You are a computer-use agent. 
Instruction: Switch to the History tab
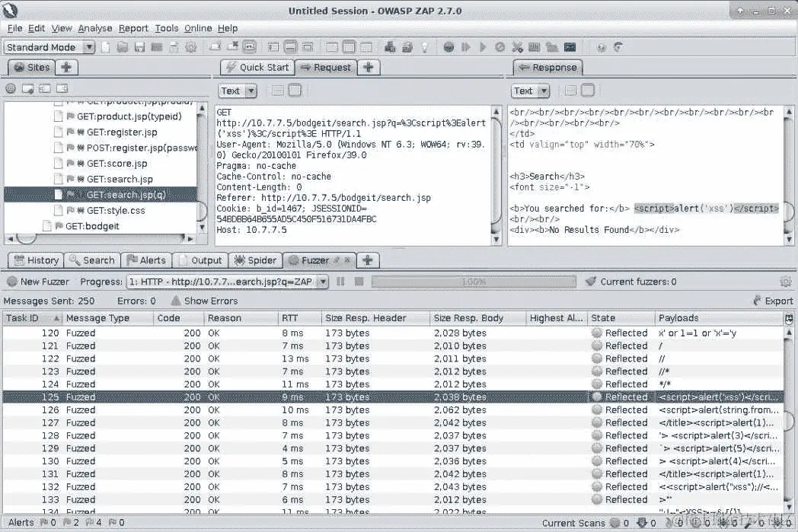pos(36,260)
